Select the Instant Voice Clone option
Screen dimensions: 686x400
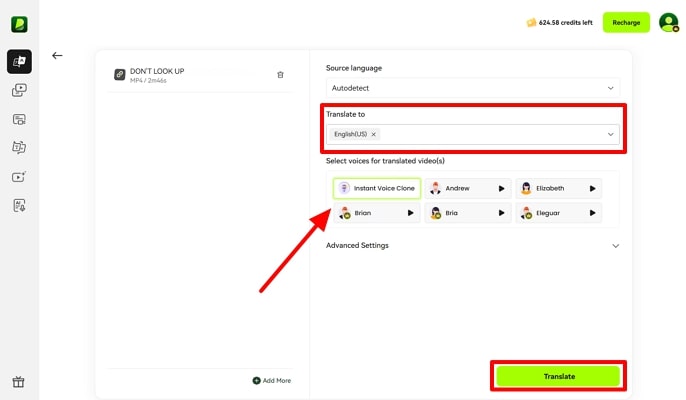377,188
